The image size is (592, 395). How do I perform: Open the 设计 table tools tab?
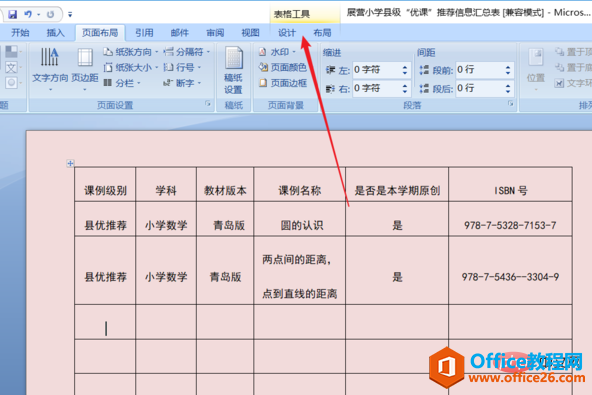click(x=287, y=33)
